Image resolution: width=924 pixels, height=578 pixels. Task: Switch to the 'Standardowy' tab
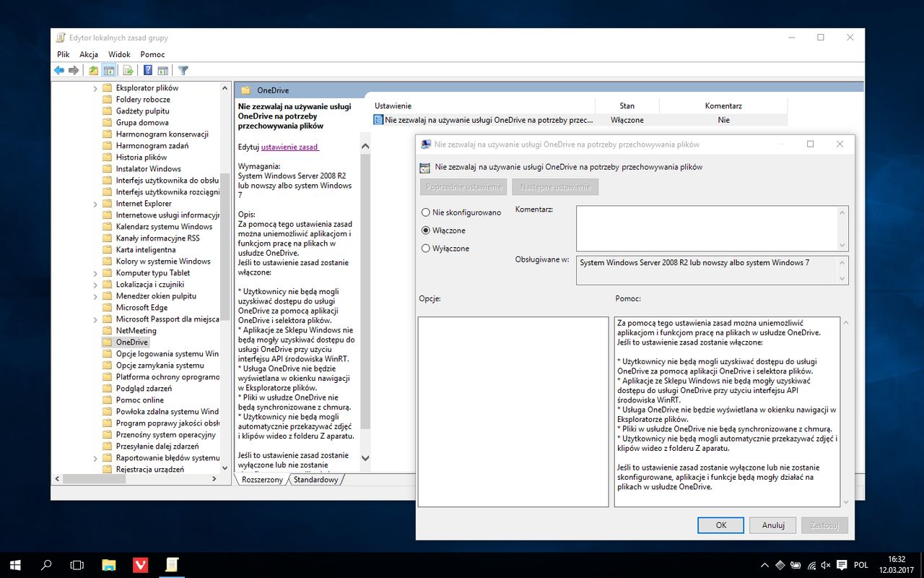click(x=316, y=480)
